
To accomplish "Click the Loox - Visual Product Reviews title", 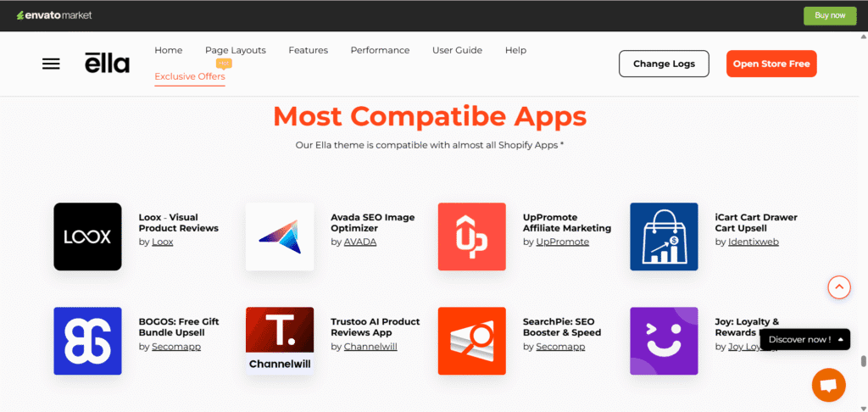I will [x=179, y=223].
